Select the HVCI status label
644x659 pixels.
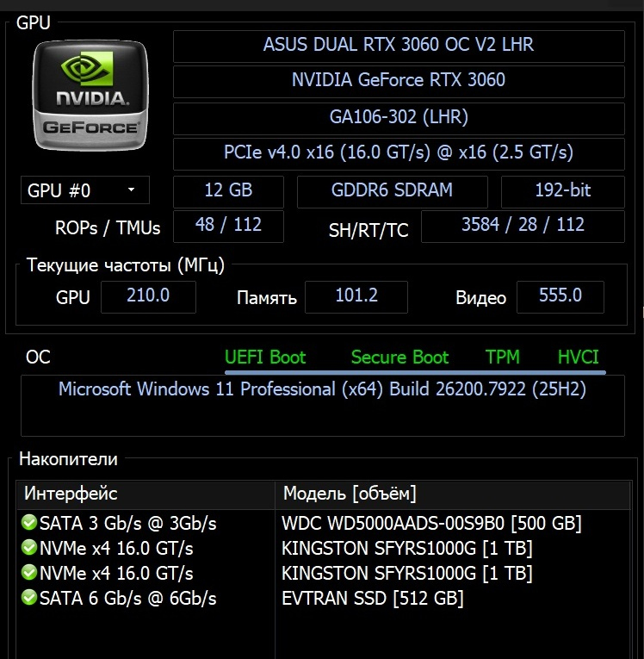tap(579, 357)
